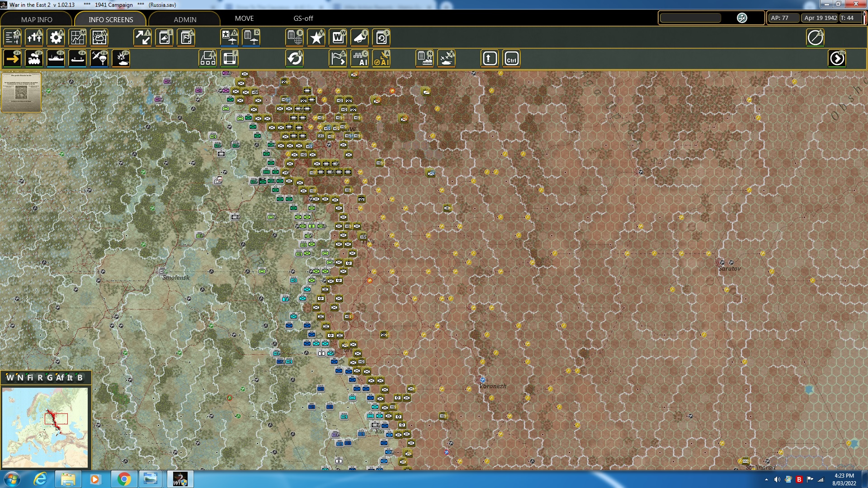This screenshot has width=868, height=488.
Task: Open the AI assist icon (C)
Action: pyautogui.click(x=359, y=59)
